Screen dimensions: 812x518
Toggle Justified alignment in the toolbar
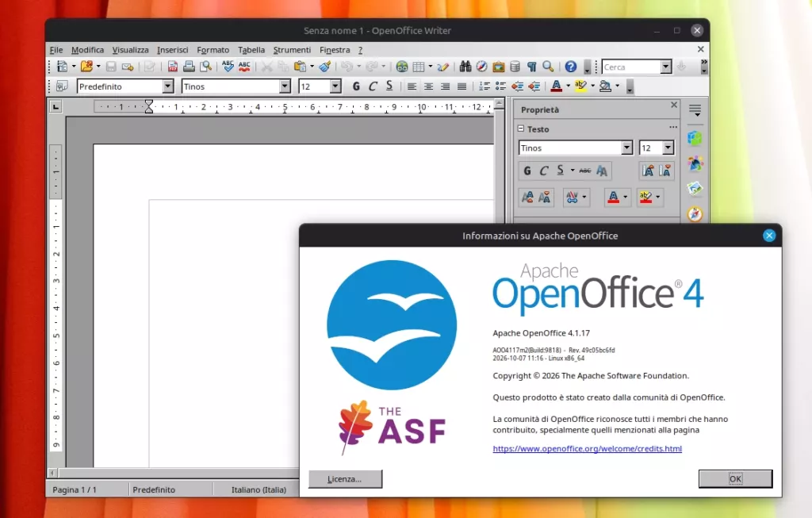pyautogui.click(x=462, y=86)
